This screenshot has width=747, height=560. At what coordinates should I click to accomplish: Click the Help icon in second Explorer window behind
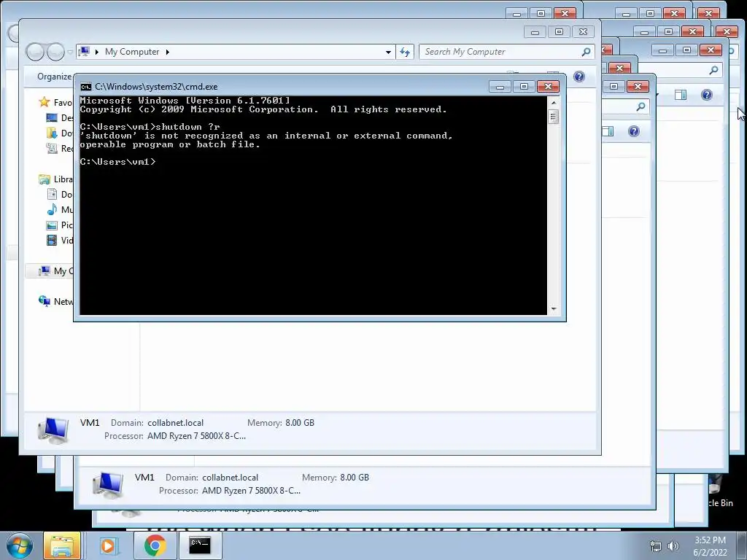(634, 131)
